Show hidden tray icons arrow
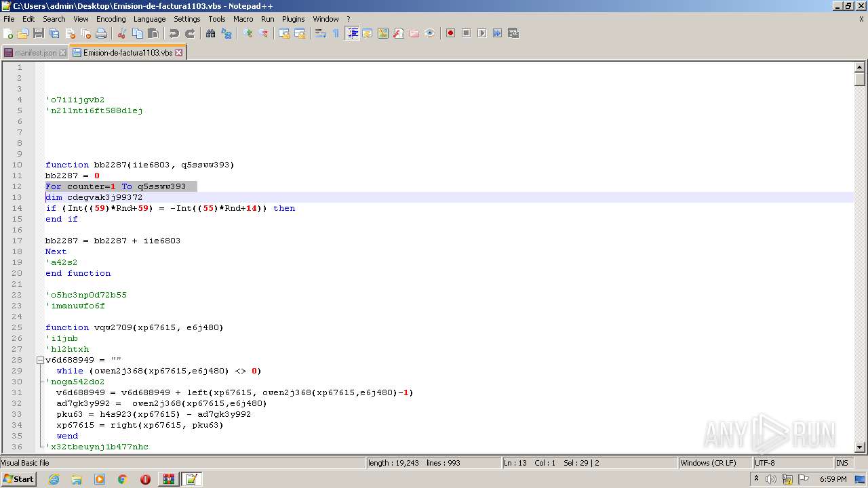 tap(756, 479)
